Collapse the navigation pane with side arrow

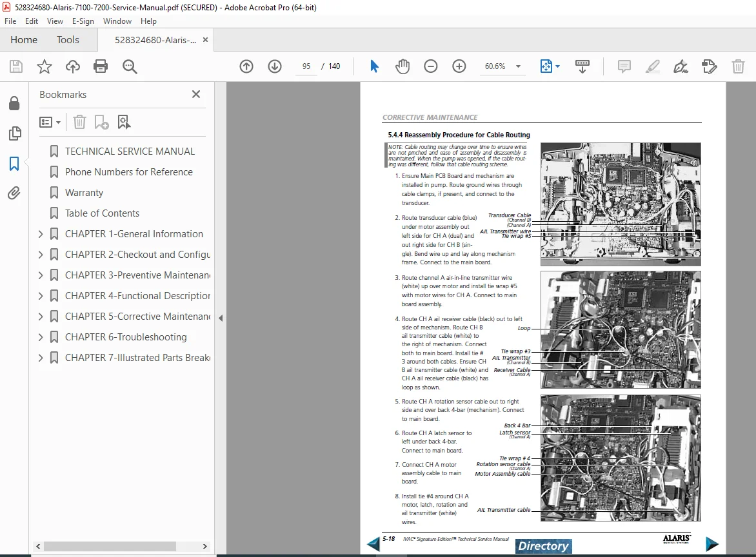click(x=221, y=318)
